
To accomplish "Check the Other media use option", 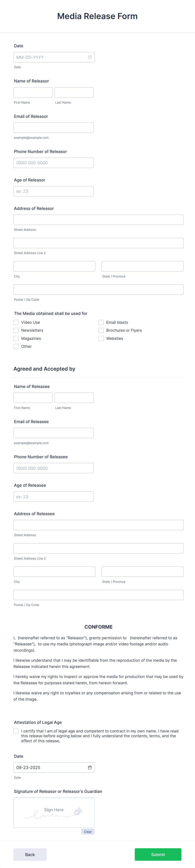I will point(16,347).
